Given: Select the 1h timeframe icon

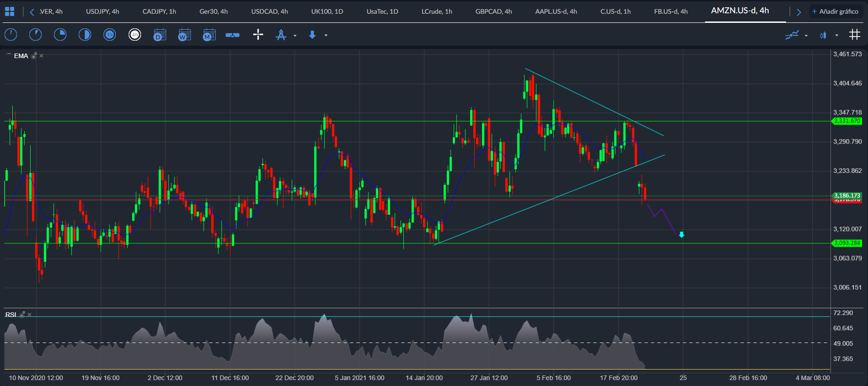Looking at the screenshot, I should click(110, 35).
